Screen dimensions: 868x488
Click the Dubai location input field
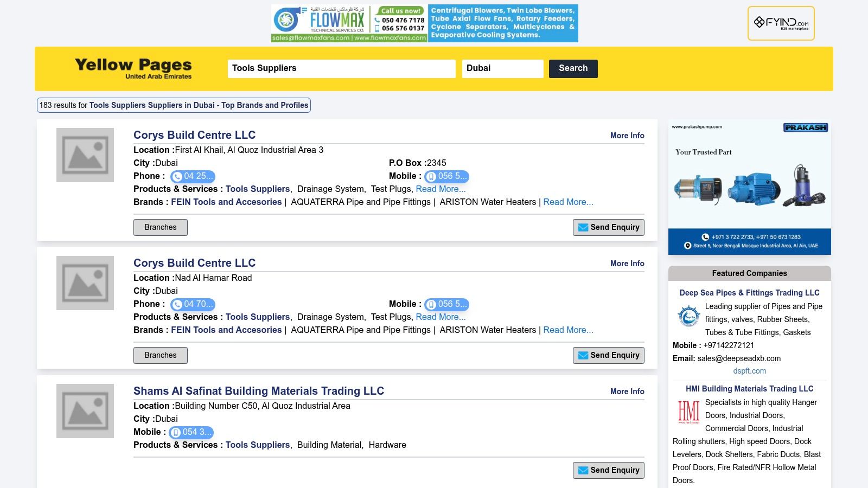(x=502, y=68)
